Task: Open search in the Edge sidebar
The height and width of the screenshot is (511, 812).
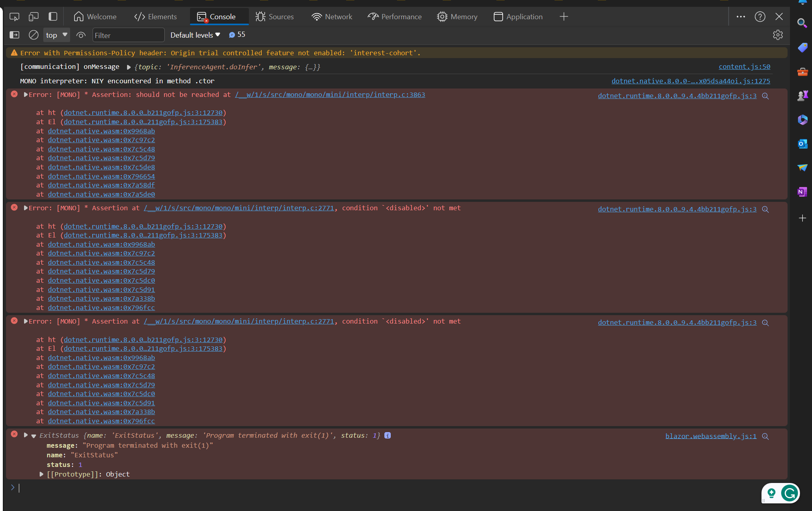Action: tap(803, 24)
